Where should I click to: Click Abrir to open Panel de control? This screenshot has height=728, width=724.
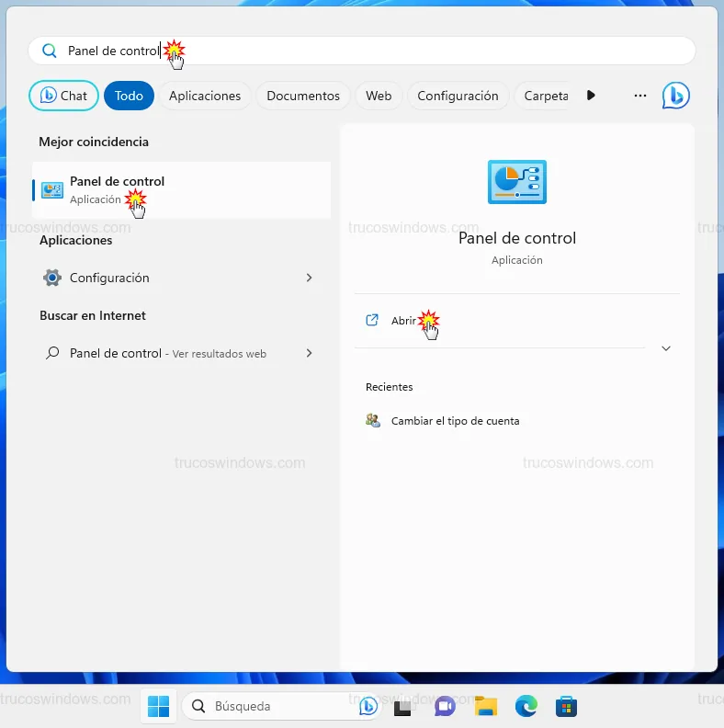click(x=403, y=321)
